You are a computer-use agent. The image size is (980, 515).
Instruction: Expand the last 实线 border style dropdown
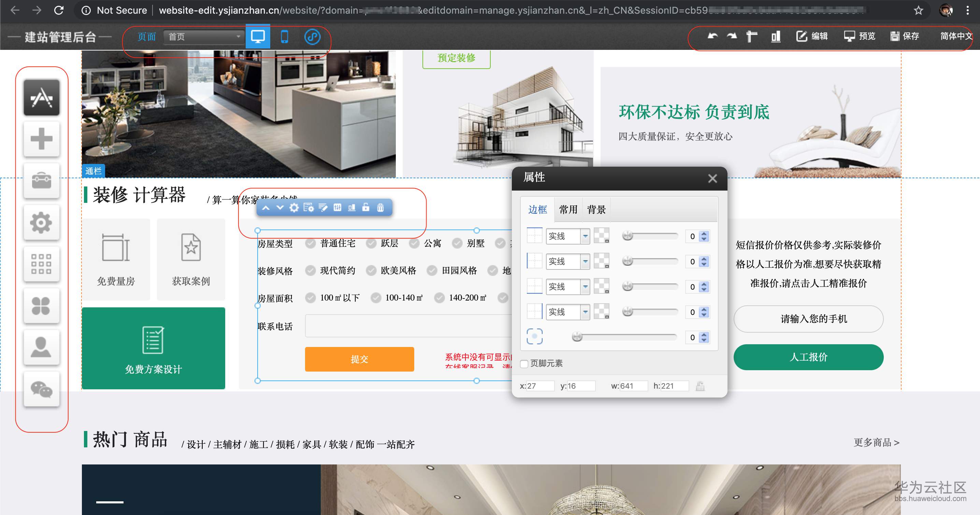point(585,312)
